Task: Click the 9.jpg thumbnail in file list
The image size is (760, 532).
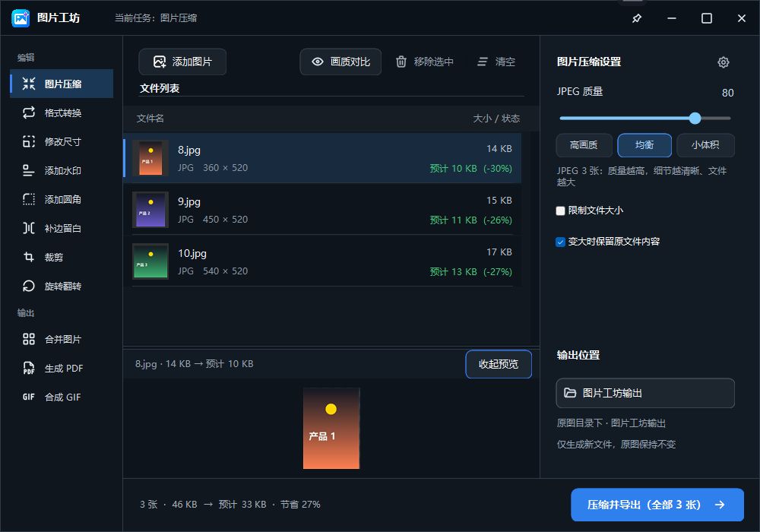Action: tap(150, 210)
